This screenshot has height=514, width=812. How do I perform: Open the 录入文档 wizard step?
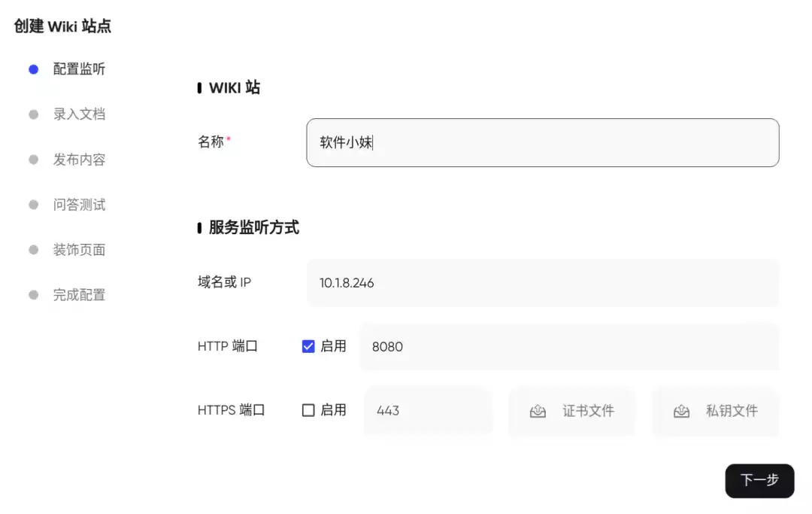[x=78, y=114]
